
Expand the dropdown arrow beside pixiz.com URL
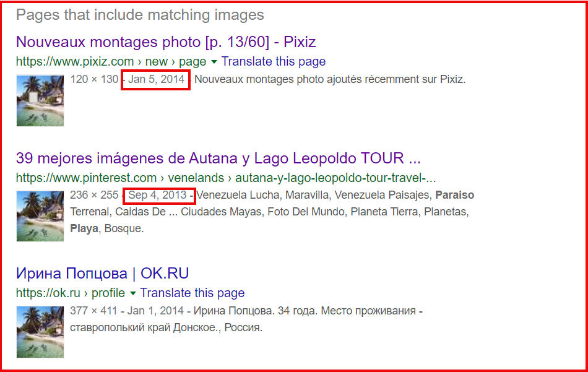(x=214, y=62)
